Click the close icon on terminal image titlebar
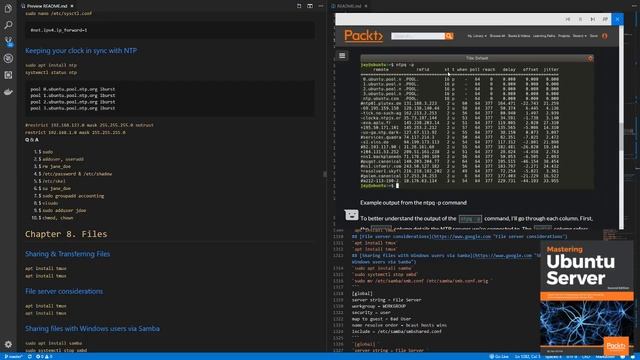 click(590, 58)
